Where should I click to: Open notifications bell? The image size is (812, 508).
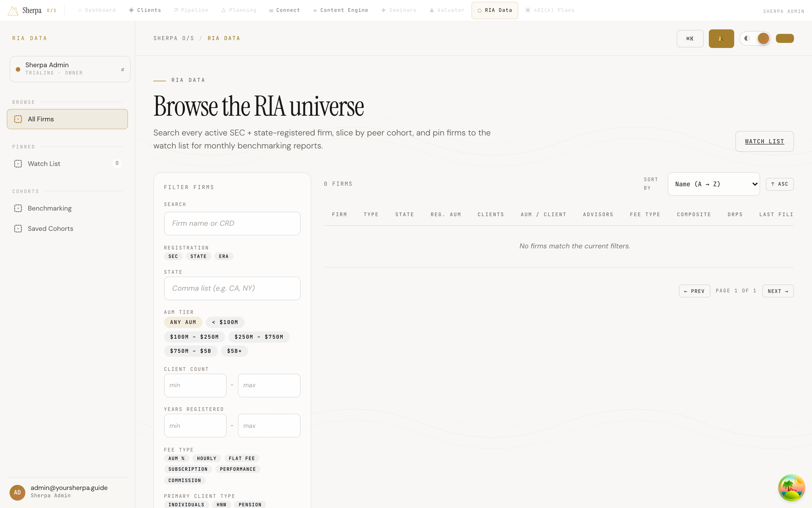721,39
